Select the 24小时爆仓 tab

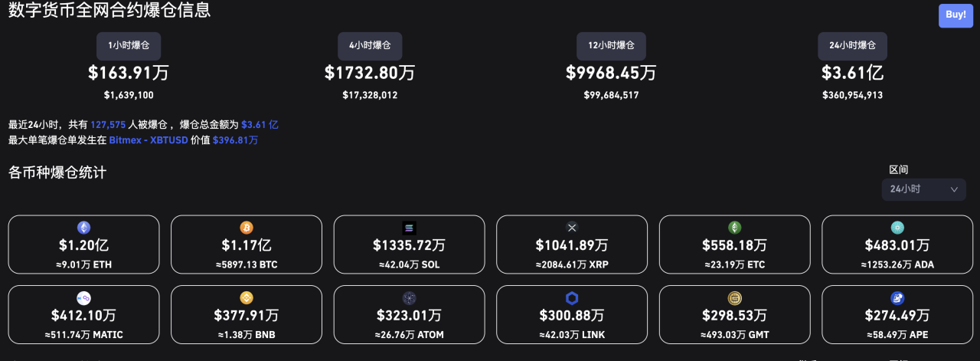pos(852,46)
